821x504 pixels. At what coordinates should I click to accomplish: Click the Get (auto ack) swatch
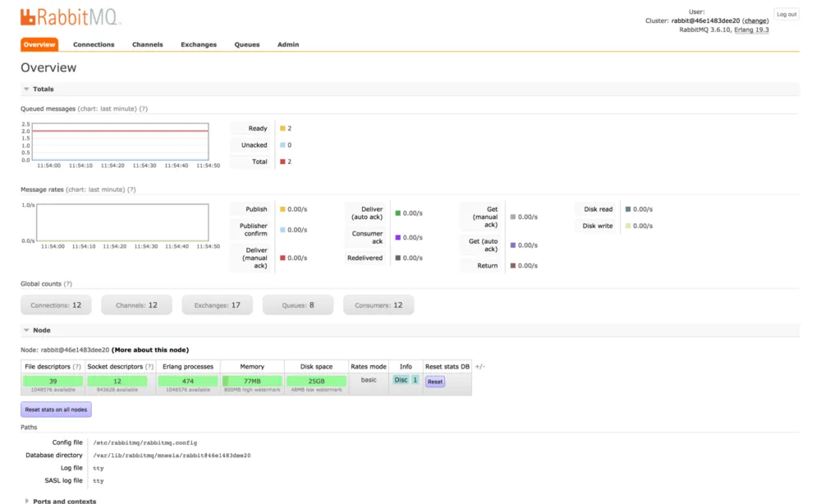[x=513, y=245]
